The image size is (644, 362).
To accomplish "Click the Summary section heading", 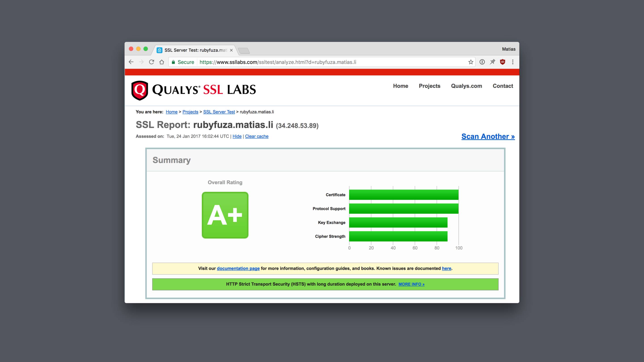I will tap(172, 160).
